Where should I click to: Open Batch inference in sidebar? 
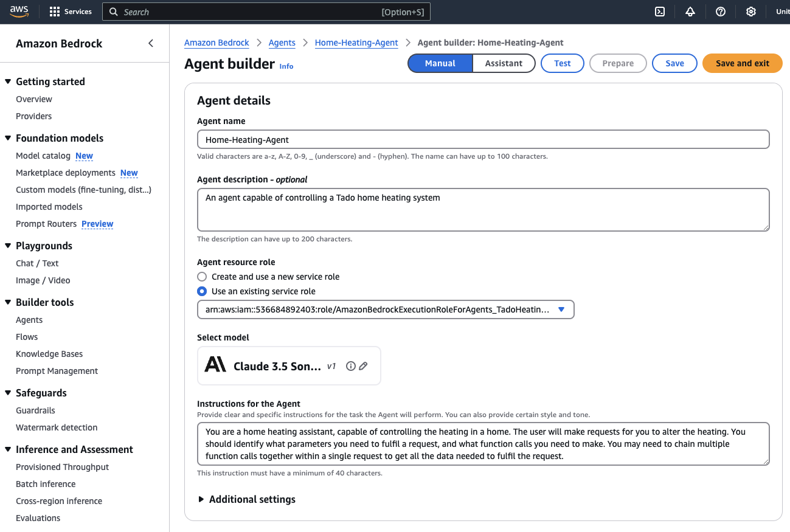[x=46, y=484]
